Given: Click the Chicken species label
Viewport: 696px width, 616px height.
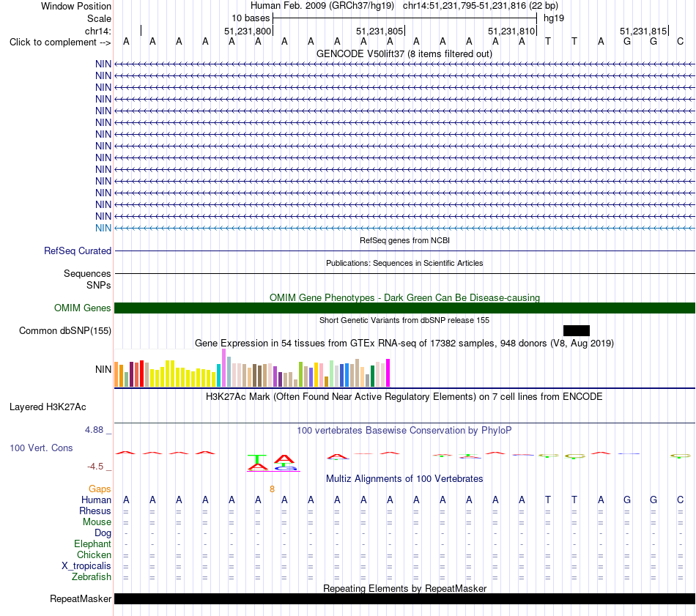Looking at the screenshot, I should pos(94,554).
